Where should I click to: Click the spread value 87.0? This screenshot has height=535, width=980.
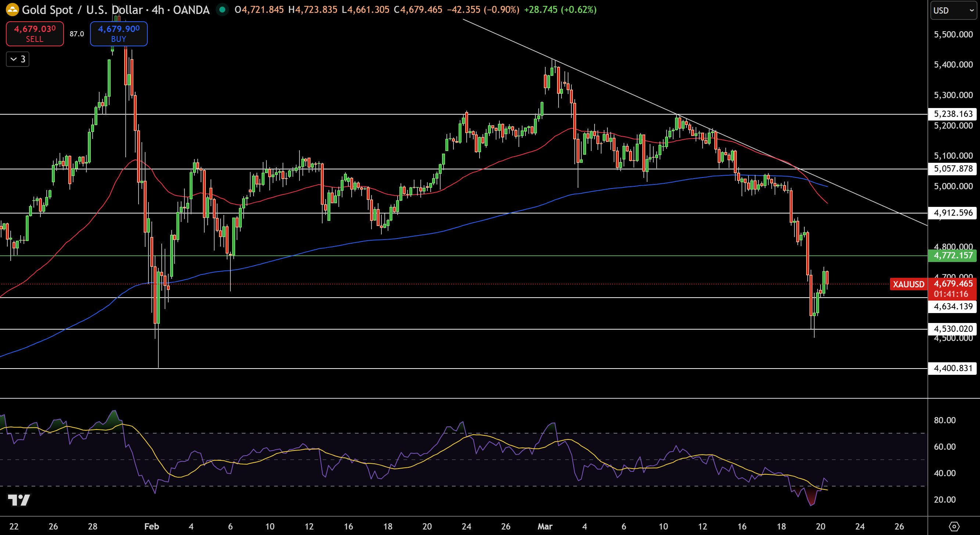(77, 34)
